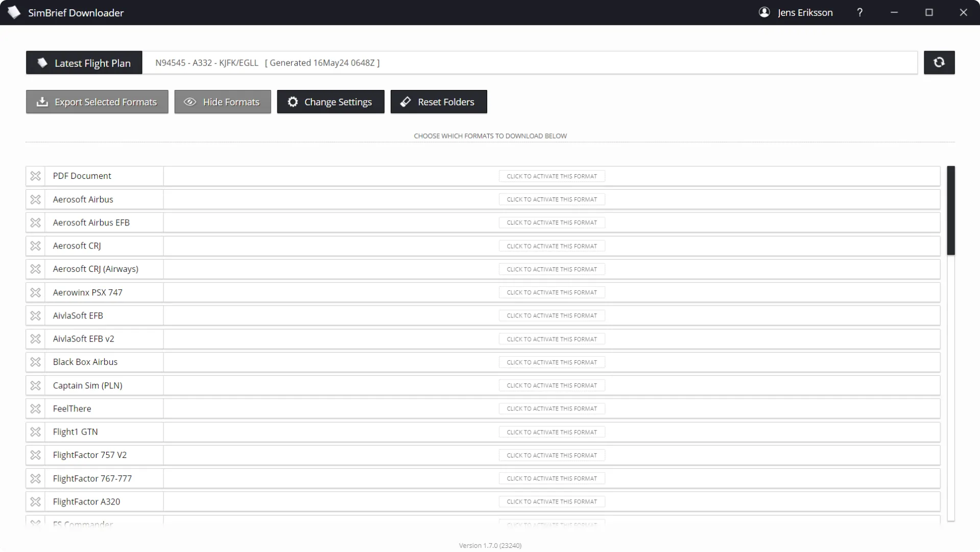Toggle the scissors icon beside PDF Document
The width and height of the screenshot is (980, 552).
(35, 175)
